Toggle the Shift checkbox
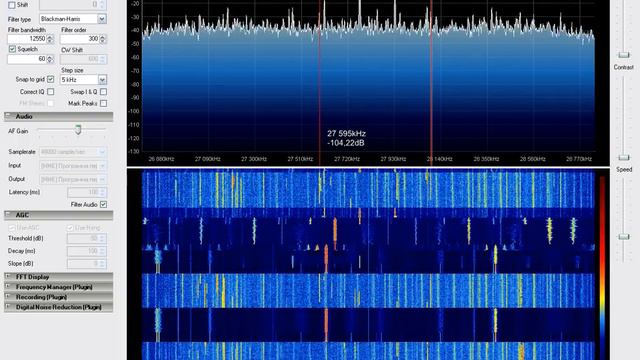This screenshot has width=640, height=360. click(x=12, y=5)
